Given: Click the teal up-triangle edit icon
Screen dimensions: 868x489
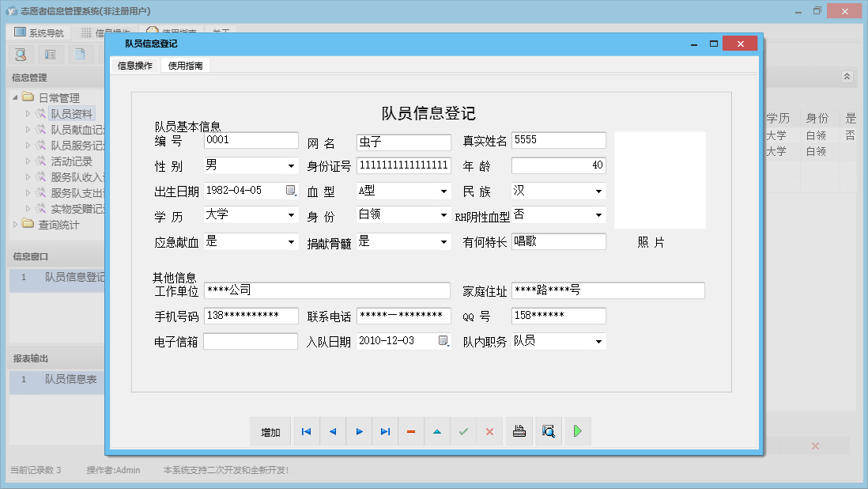Looking at the screenshot, I should [437, 432].
